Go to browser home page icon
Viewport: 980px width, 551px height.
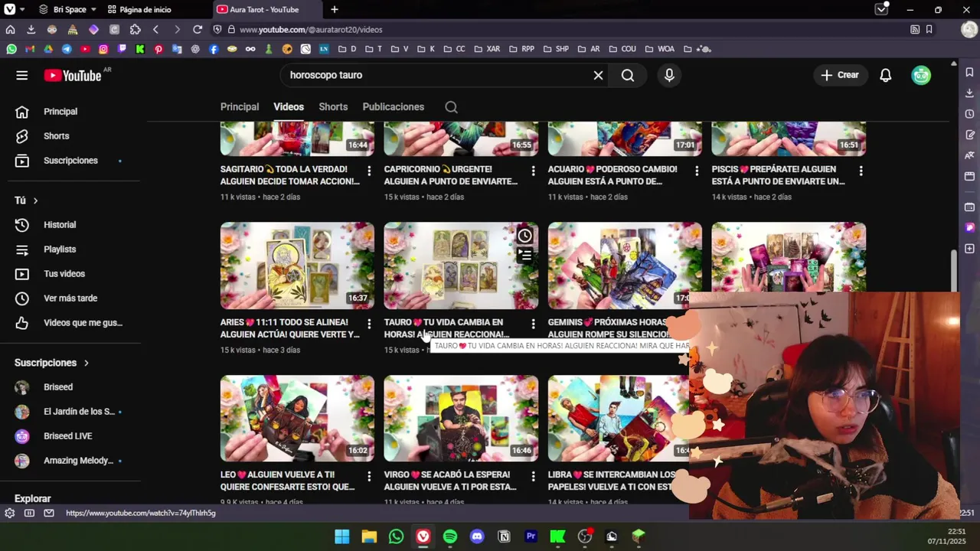(10, 29)
